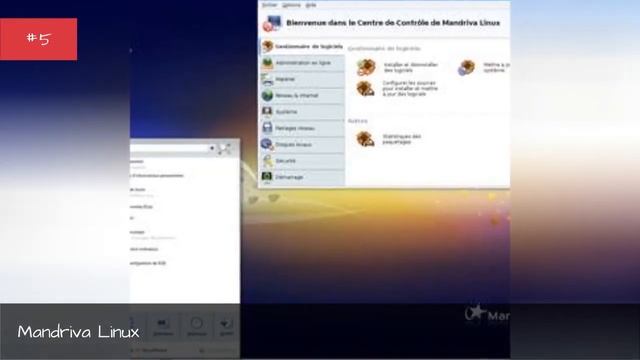Select Réseau & Internet sidebar category

tap(302, 96)
